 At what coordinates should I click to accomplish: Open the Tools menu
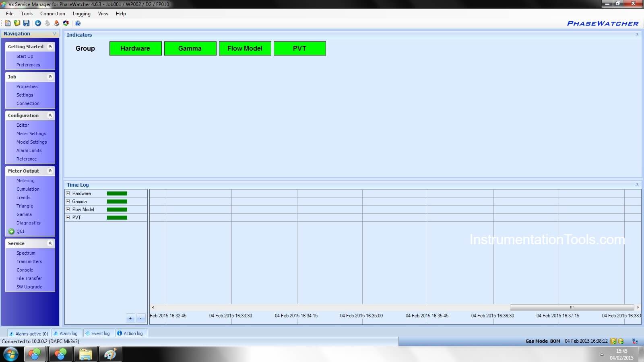(x=27, y=14)
